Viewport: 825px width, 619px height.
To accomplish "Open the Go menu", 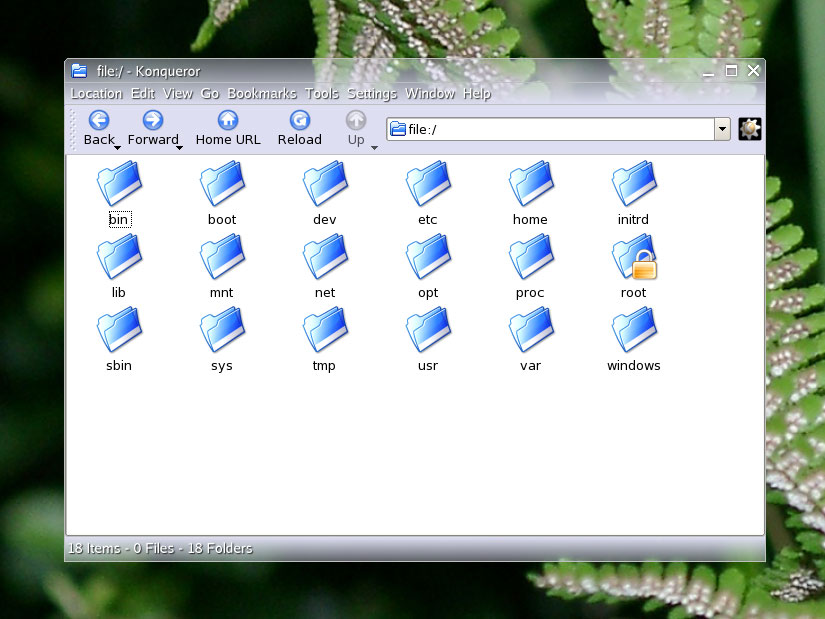I will pyautogui.click(x=209, y=94).
